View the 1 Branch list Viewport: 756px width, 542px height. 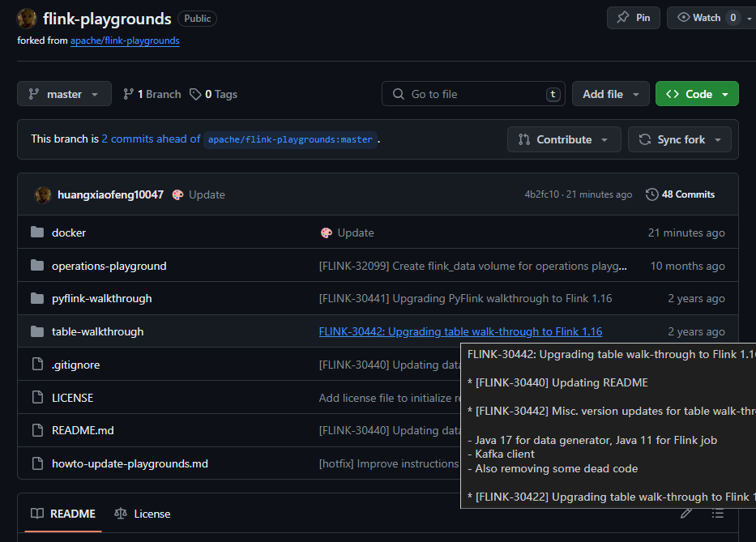pyautogui.click(x=152, y=94)
